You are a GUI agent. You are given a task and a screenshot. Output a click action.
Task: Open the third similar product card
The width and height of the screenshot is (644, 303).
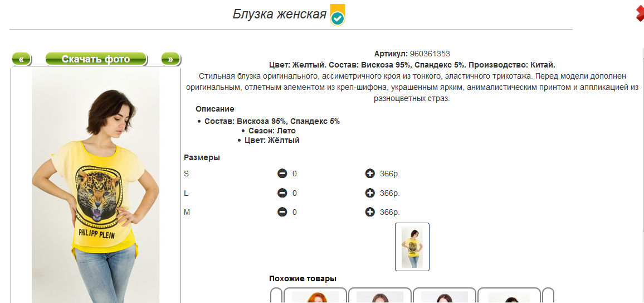(445, 296)
